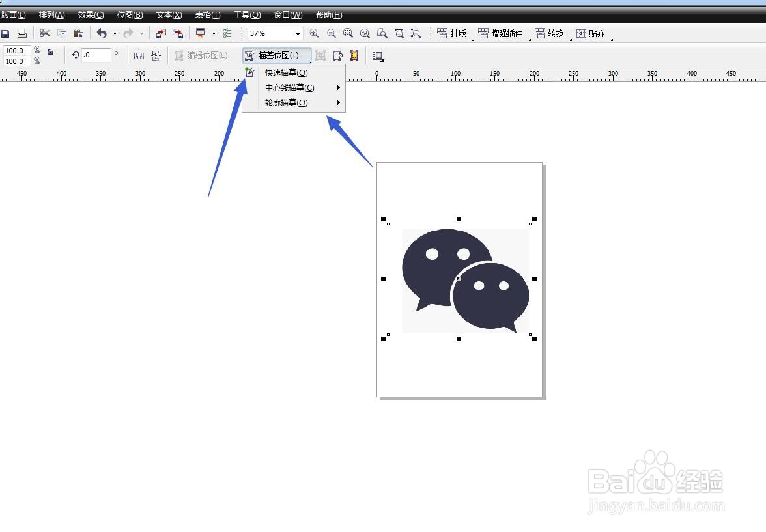Click the Mirror Vertically icon
Image resolution: width=766 pixels, height=532 pixels.
click(156, 56)
